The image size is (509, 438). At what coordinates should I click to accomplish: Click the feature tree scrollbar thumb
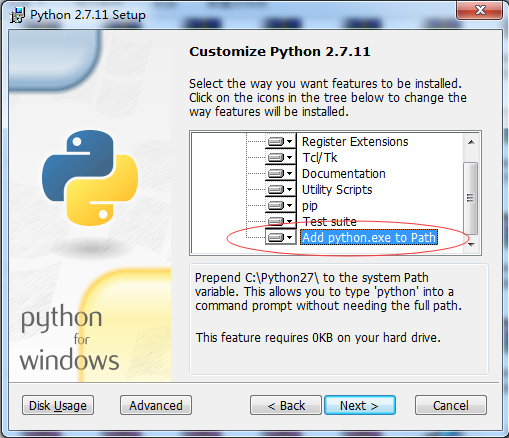click(x=471, y=197)
